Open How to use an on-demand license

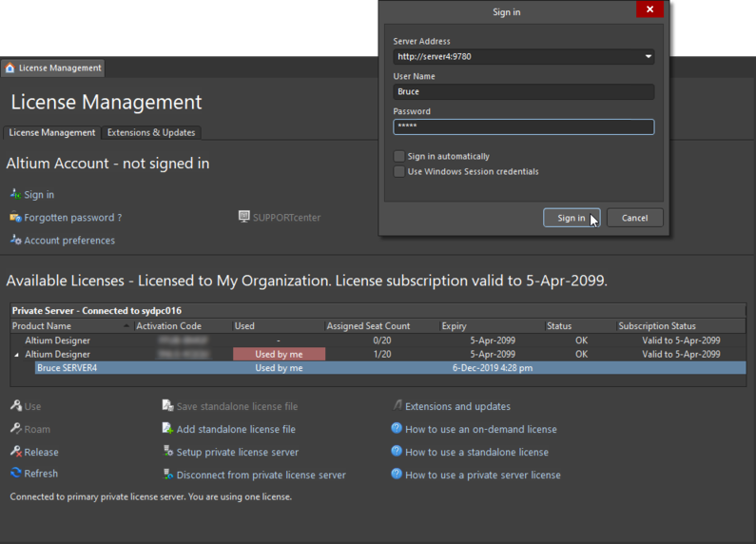pyautogui.click(x=480, y=429)
